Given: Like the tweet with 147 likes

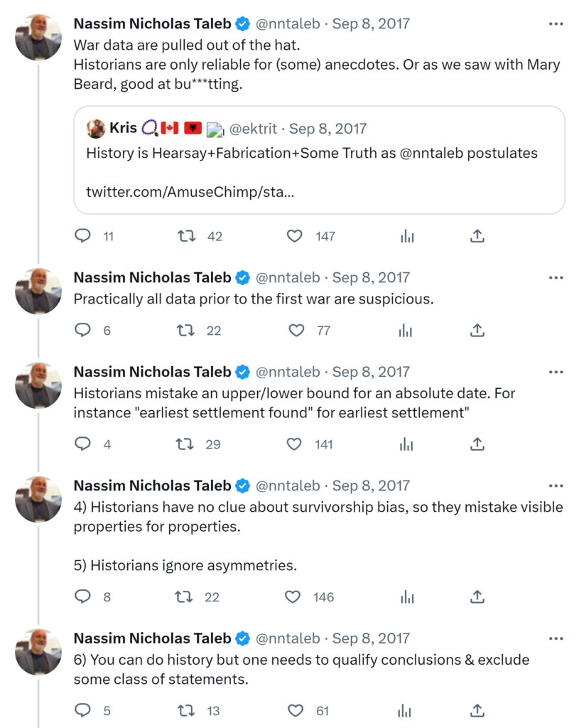Looking at the screenshot, I should click(294, 236).
